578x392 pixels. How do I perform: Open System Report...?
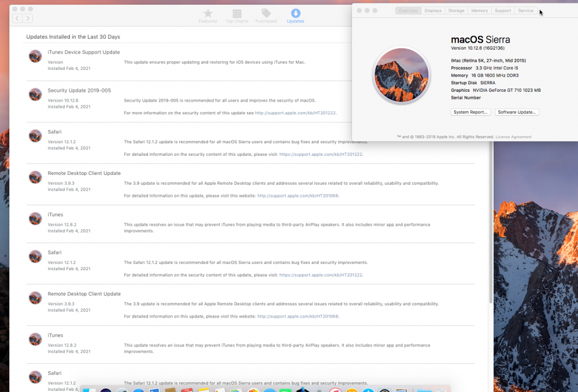(x=470, y=112)
